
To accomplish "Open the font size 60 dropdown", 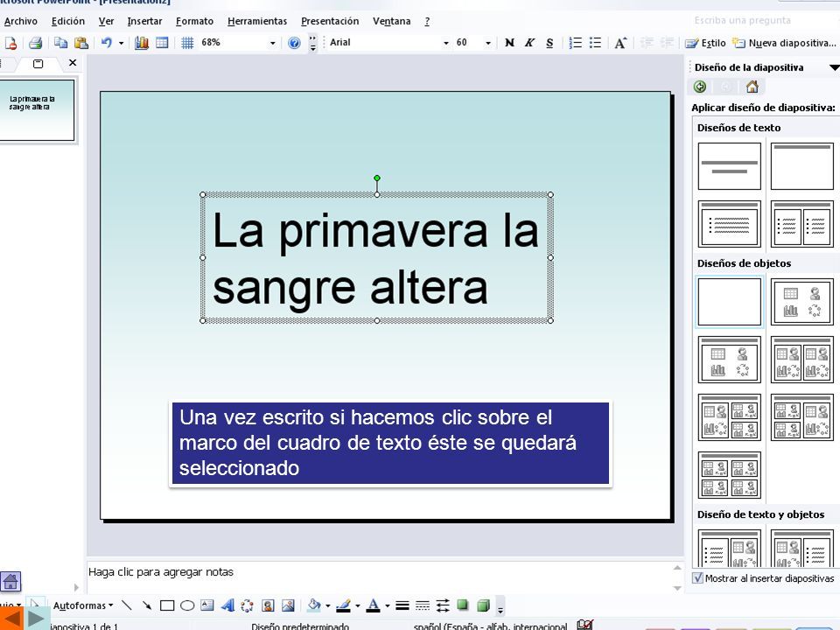I will pos(488,43).
